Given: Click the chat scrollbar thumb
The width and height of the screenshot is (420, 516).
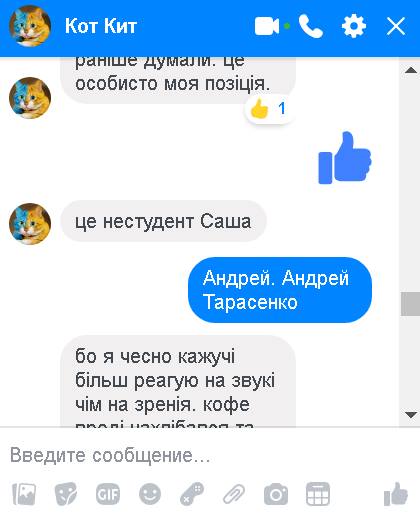Looking at the screenshot, I should [x=410, y=304].
